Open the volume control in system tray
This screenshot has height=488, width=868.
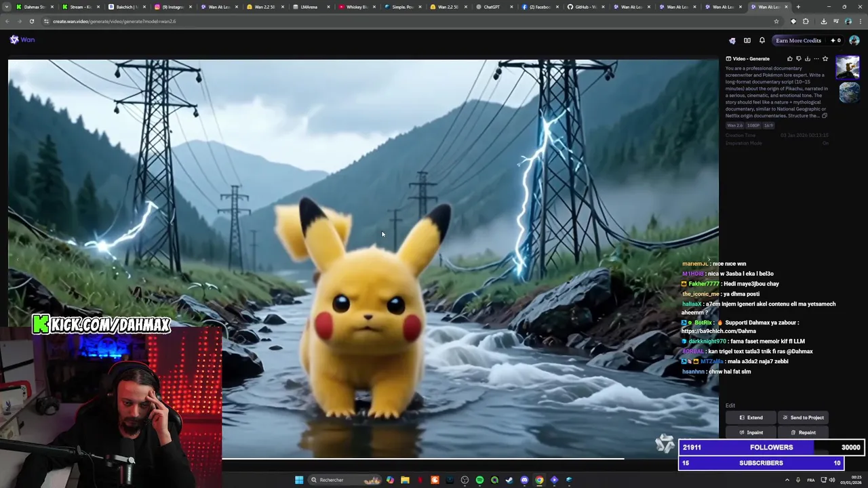(832, 480)
